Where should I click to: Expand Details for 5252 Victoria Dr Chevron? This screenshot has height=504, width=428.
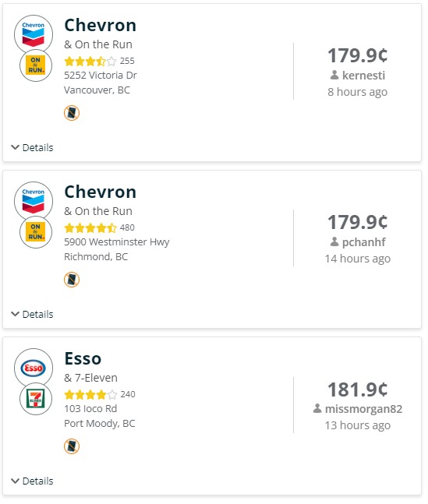coord(32,147)
